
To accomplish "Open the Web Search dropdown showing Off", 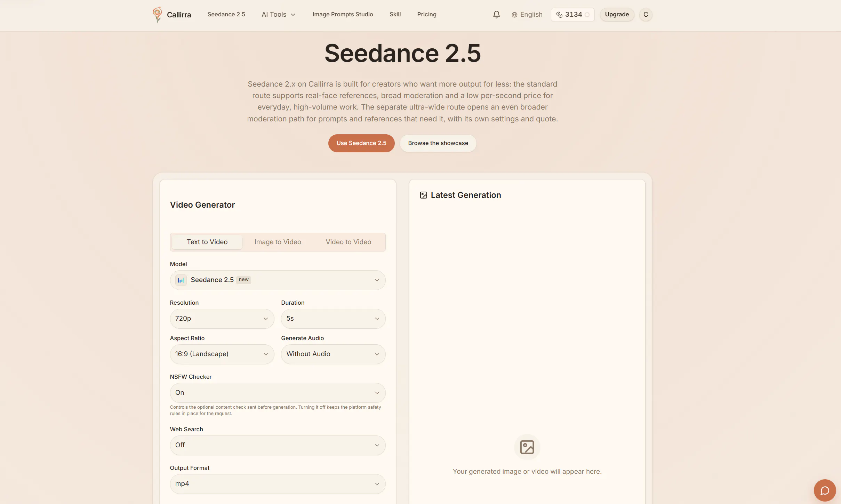I will coord(278,445).
